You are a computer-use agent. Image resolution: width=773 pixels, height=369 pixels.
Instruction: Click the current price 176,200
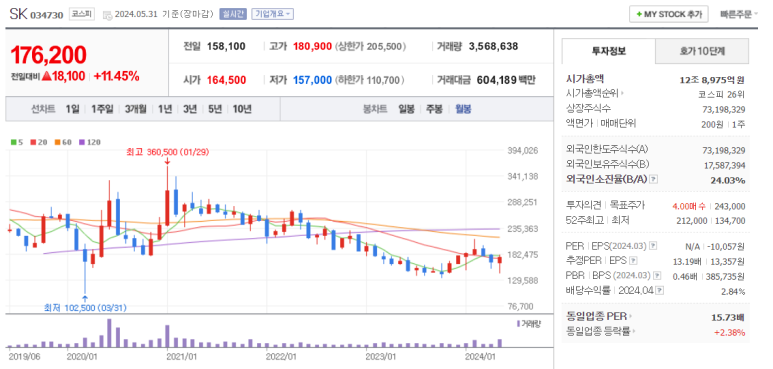click(x=48, y=55)
